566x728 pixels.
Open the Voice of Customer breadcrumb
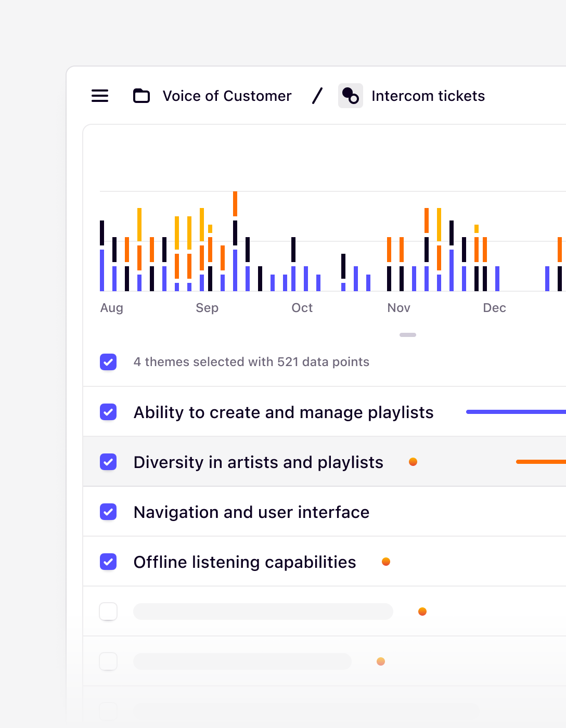click(227, 96)
